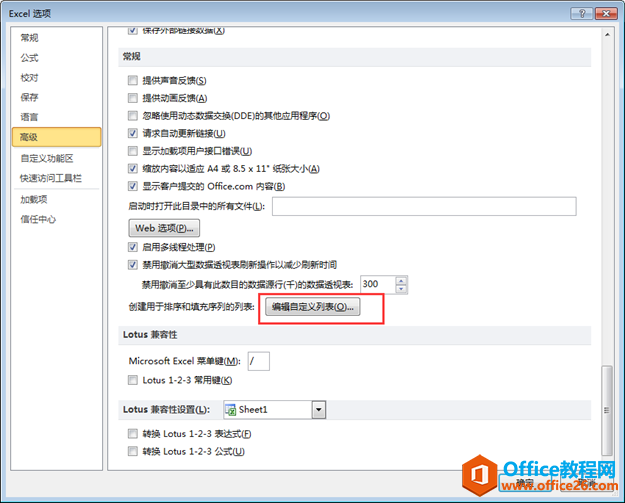Open the 语言 settings category
The image size is (625, 503).
tap(29, 117)
